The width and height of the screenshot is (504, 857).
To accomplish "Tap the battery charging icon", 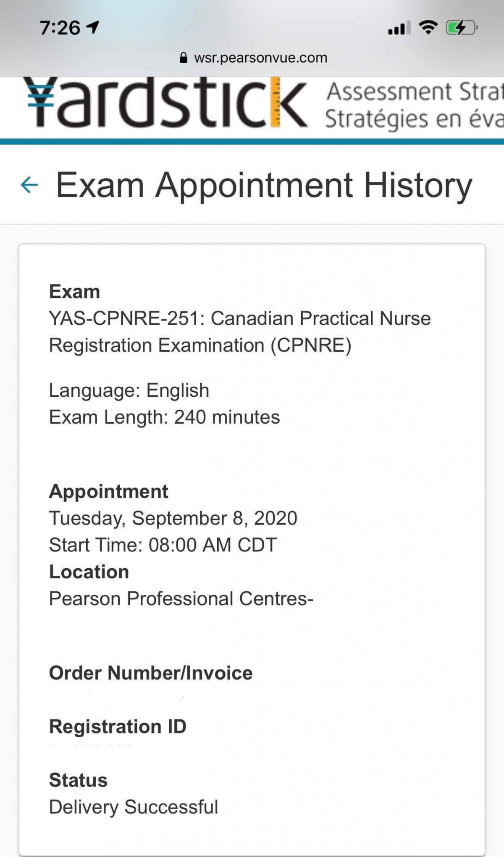I will [462, 28].
